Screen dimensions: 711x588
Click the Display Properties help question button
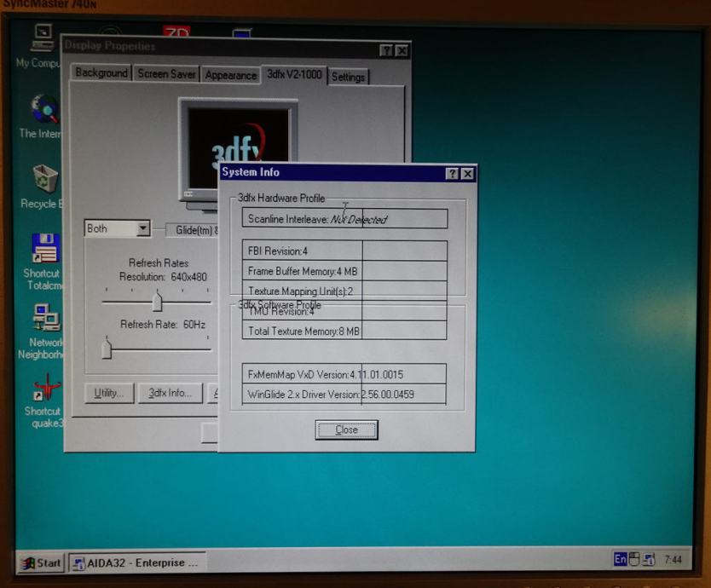(x=386, y=50)
